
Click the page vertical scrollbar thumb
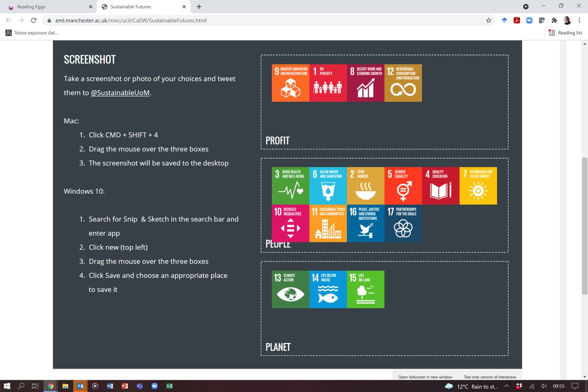(x=584, y=226)
